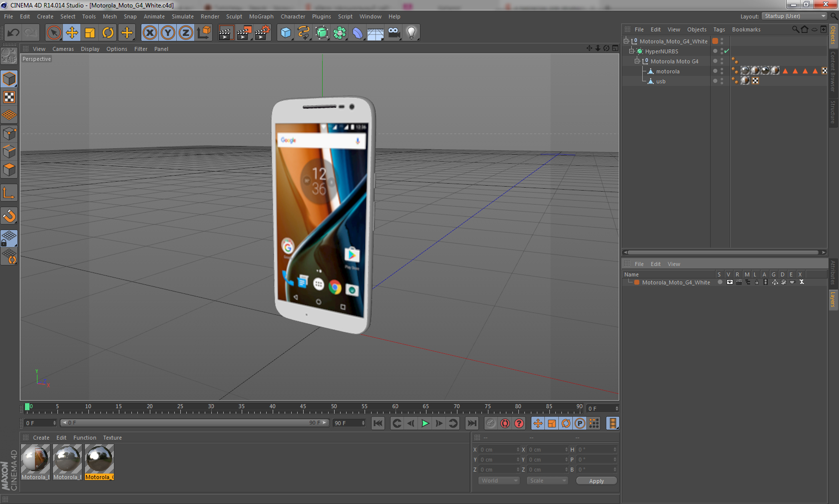
Task: Click the keyframe help question button
Action: [x=519, y=423]
